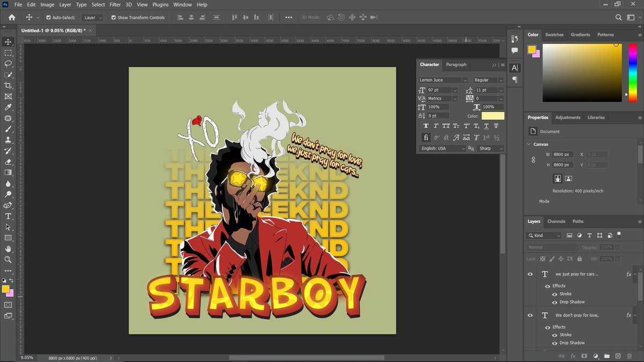Click align left edges icon
Screen dimensions: 644x362
point(180,17)
